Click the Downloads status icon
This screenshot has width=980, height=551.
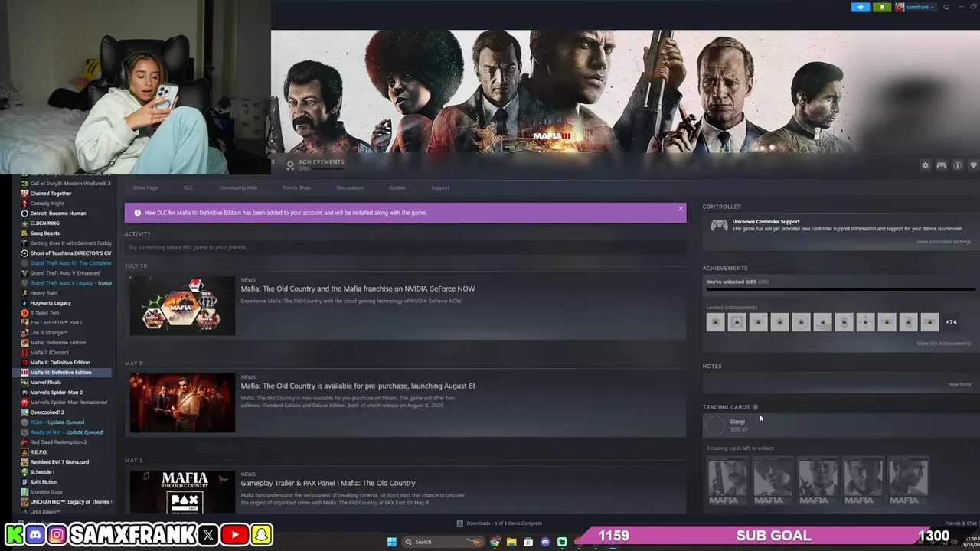tap(460, 523)
